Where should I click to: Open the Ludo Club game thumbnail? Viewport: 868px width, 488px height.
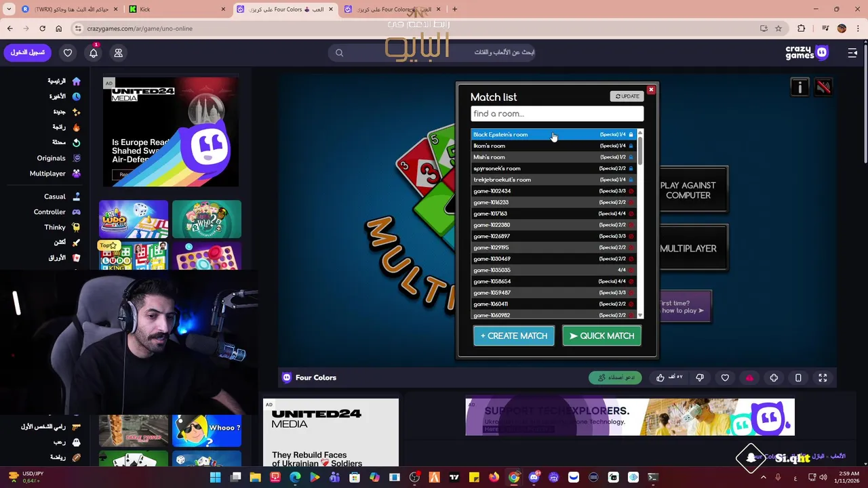(134, 219)
